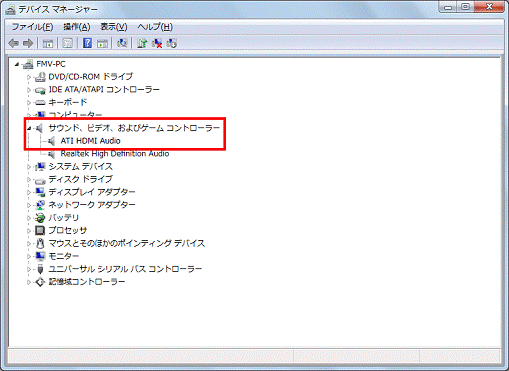The width and height of the screenshot is (509, 371).
Task: Select the ネットワーク アダプター label
Action: click(92, 205)
